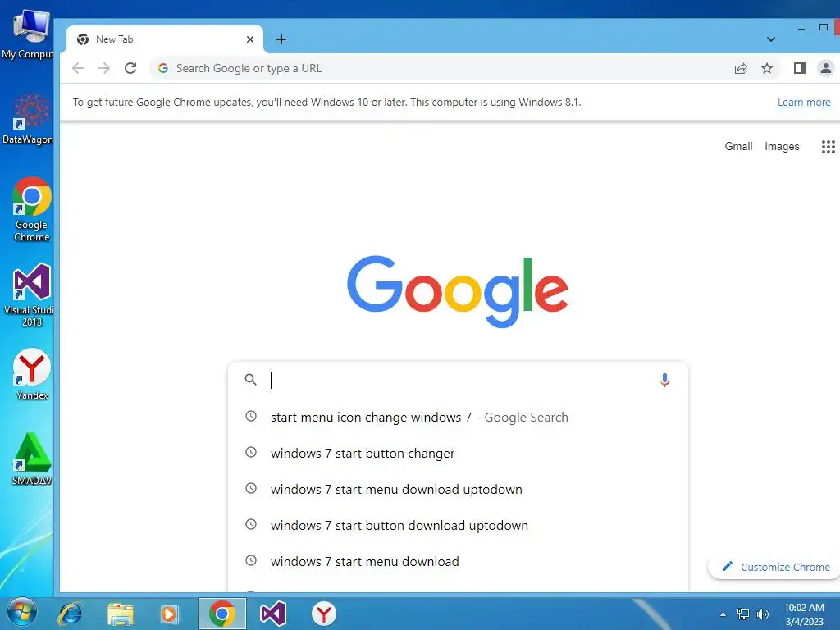The height and width of the screenshot is (630, 840).
Task: Expand the tab search chevron
Action: (x=771, y=39)
